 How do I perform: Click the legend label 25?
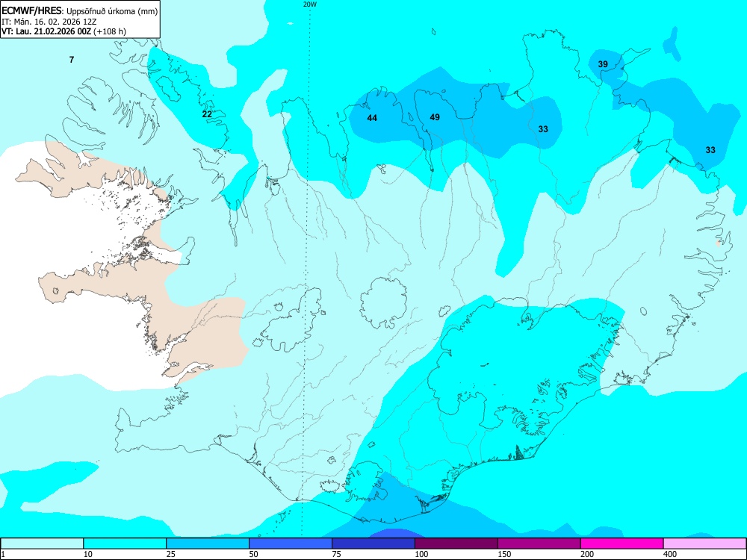click(x=171, y=554)
